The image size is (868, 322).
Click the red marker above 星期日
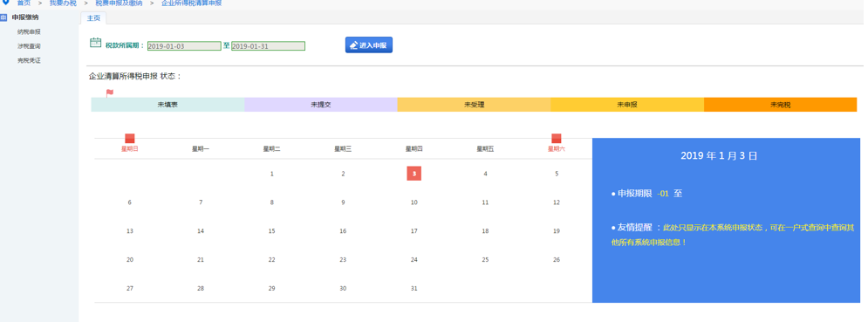pyautogui.click(x=129, y=139)
